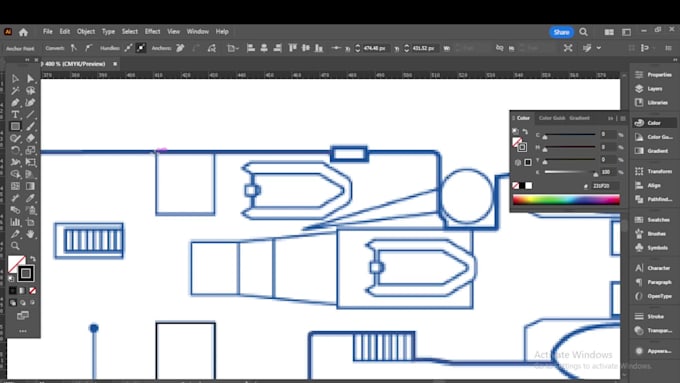680x383 pixels.
Task: Select the Rectangle tool
Action: click(x=15, y=126)
